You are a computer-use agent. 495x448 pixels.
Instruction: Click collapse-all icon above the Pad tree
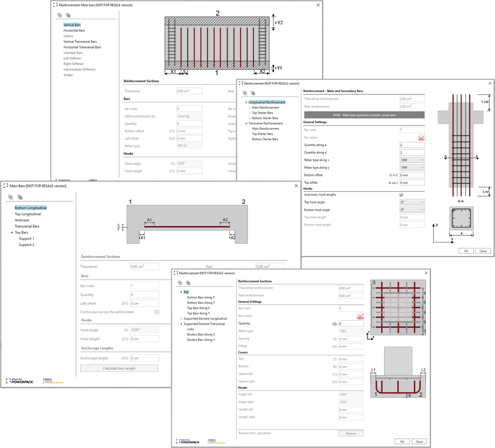[188, 283]
